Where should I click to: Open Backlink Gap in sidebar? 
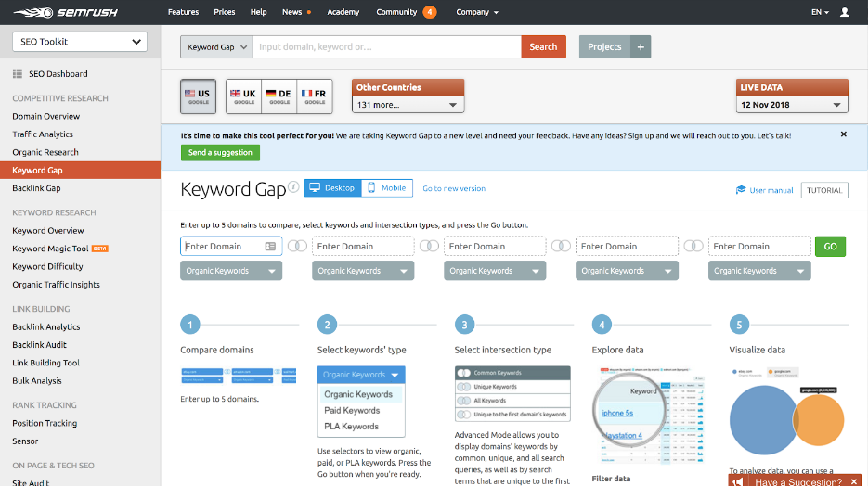coord(37,188)
